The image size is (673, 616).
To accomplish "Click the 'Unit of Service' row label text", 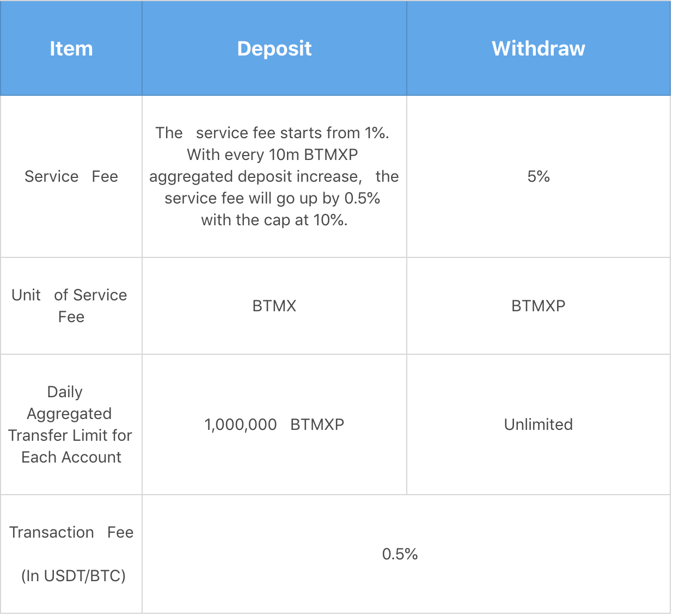I will [69, 295].
